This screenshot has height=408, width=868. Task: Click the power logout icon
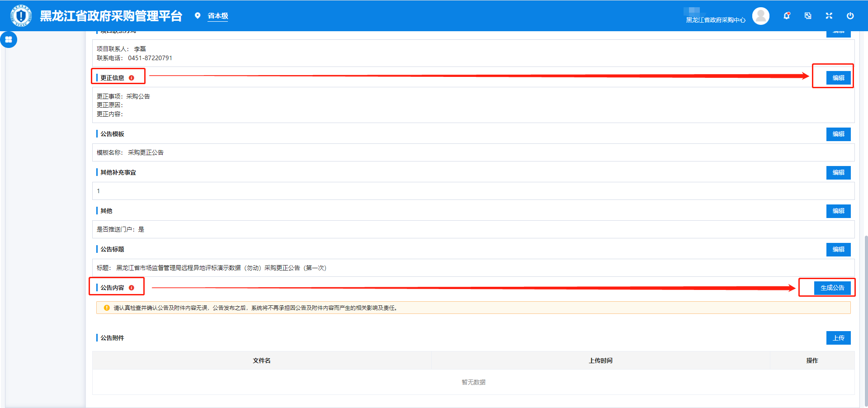pyautogui.click(x=850, y=16)
